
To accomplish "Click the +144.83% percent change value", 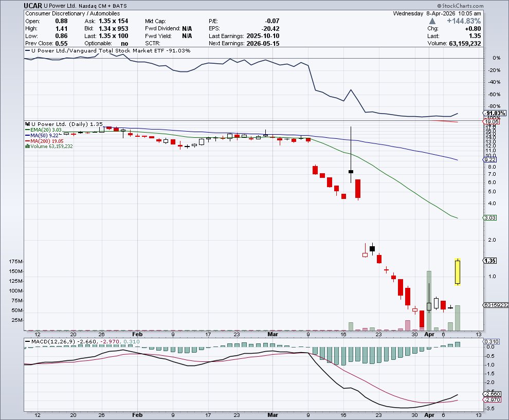I will click(x=464, y=21).
